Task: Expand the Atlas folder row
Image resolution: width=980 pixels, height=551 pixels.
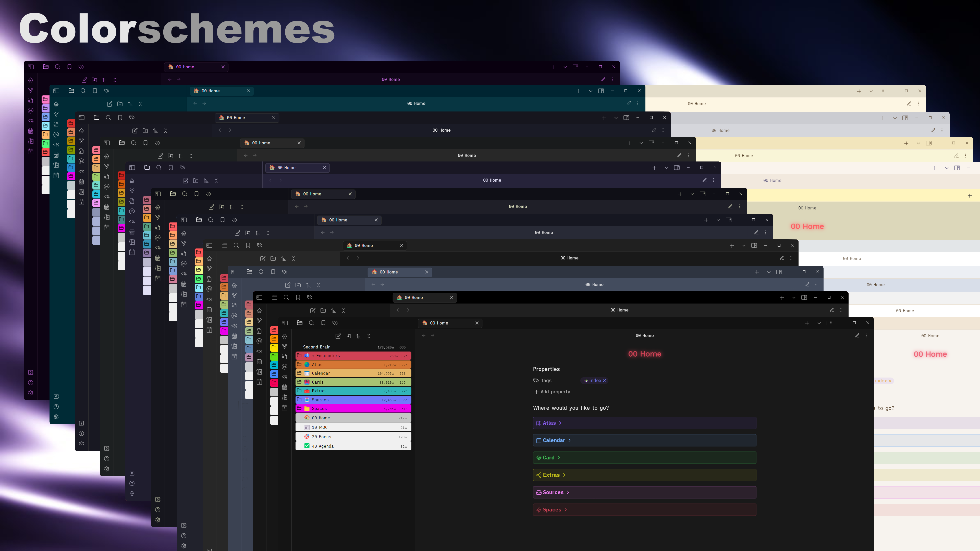Action: pos(353,364)
